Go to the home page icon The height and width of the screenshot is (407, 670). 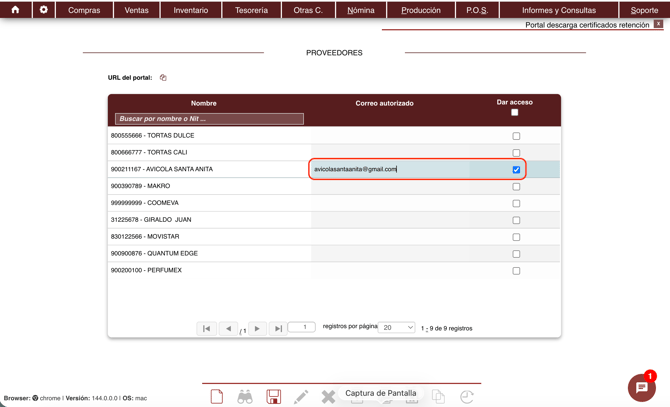[x=15, y=10]
